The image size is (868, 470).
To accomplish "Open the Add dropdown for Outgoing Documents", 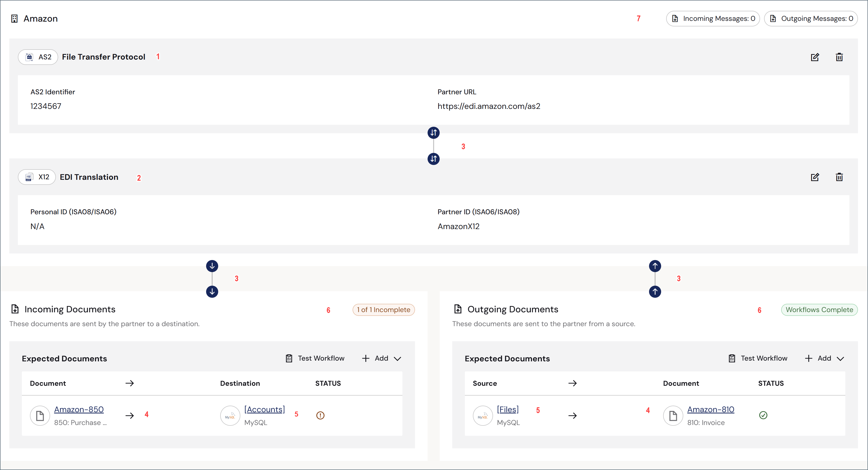I will click(824, 359).
